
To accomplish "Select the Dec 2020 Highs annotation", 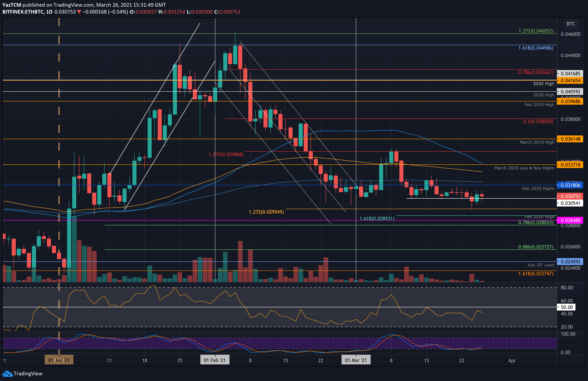I will (538, 188).
